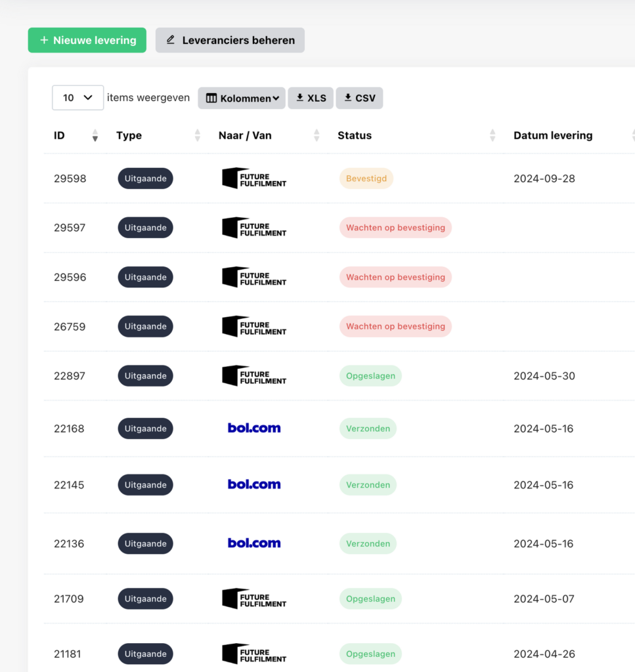Screen dimensions: 635x672
Task: Click the Datum levering column header
Action: click(x=553, y=136)
